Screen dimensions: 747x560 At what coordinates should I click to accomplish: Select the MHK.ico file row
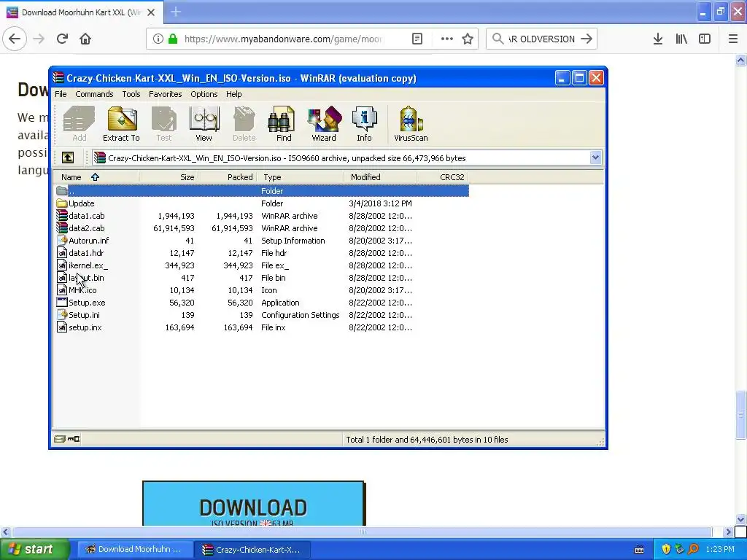pyautogui.click(x=261, y=290)
